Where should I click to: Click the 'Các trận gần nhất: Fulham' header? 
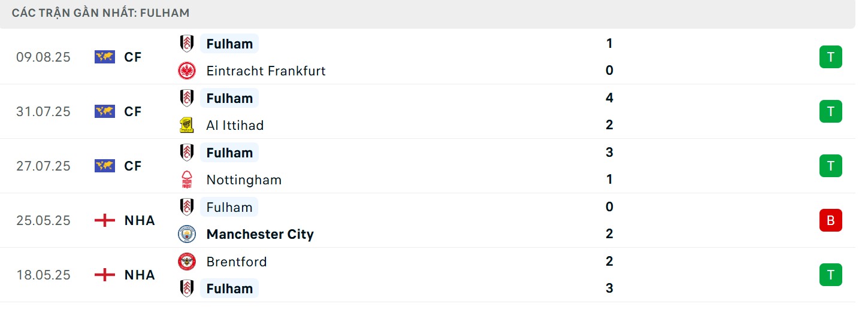point(101,13)
